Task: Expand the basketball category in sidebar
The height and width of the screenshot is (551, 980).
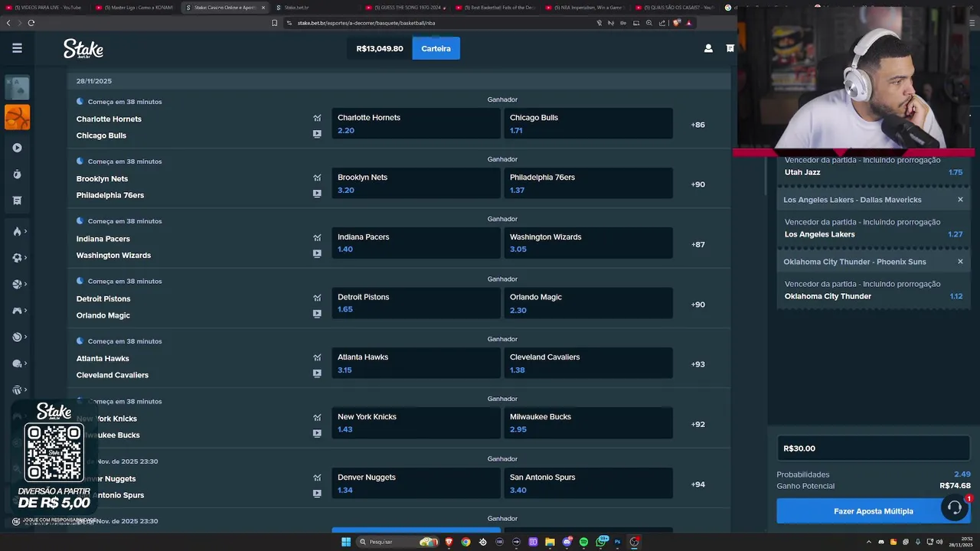Action: [x=20, y=284]
